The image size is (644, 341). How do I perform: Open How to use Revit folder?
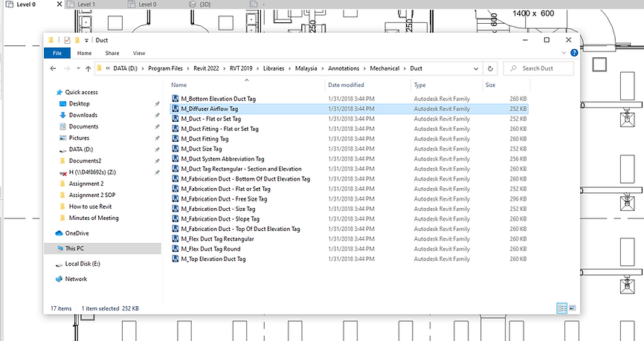(x=90, y=207)
